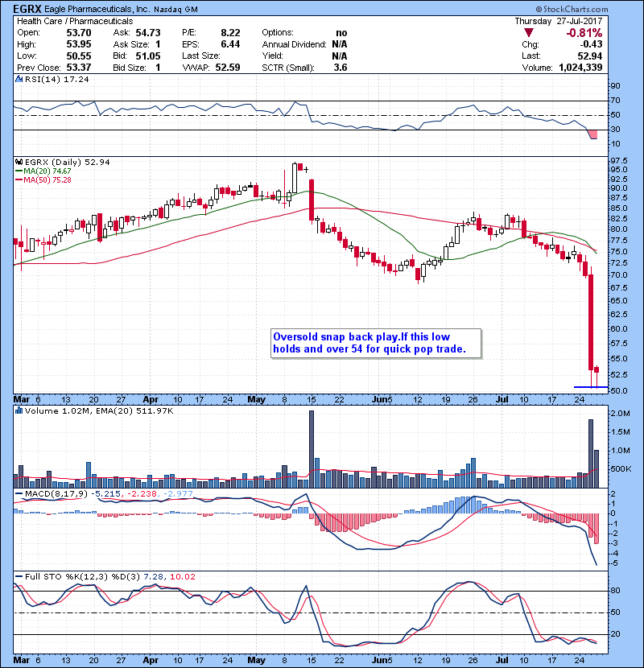Image resolution: width=644 pixels, height=668 pixels.
Task: Click the RSI(14) 17.24 indicator label
Action: click(57, 79)
